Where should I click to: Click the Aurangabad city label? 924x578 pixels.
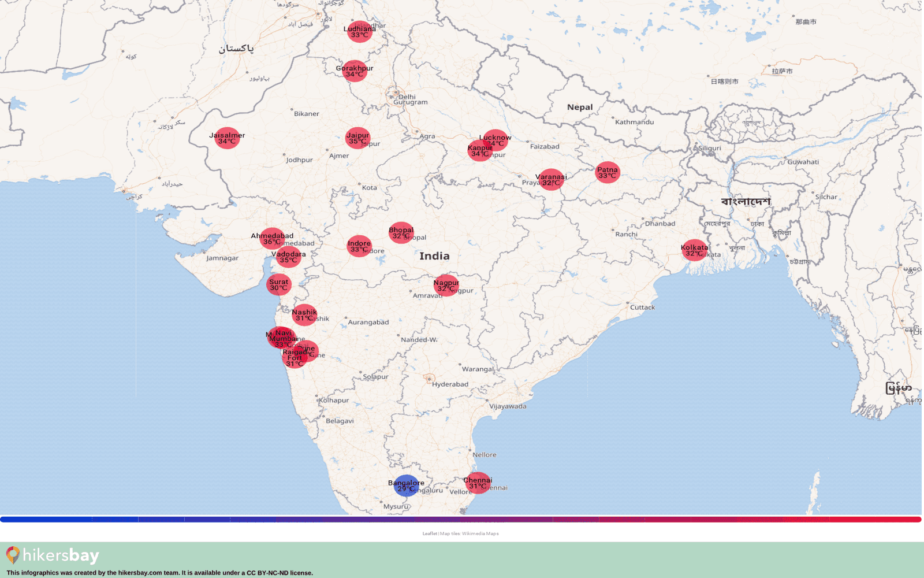(x=368, y=323)
